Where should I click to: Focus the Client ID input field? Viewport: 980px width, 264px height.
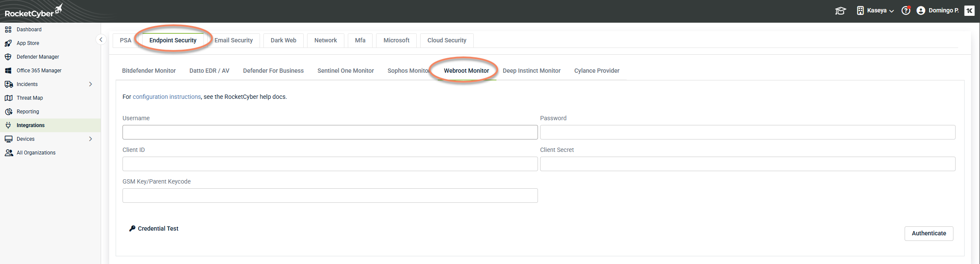point(330,164)
